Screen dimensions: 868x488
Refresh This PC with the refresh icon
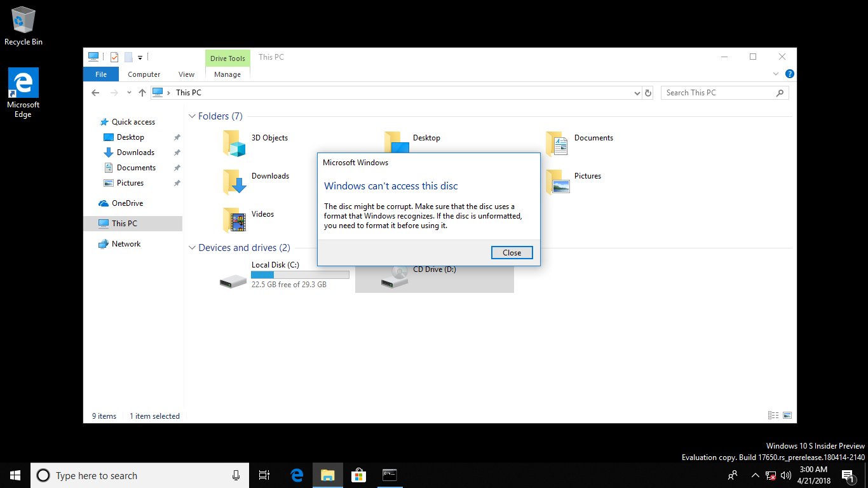click(648, 93)
